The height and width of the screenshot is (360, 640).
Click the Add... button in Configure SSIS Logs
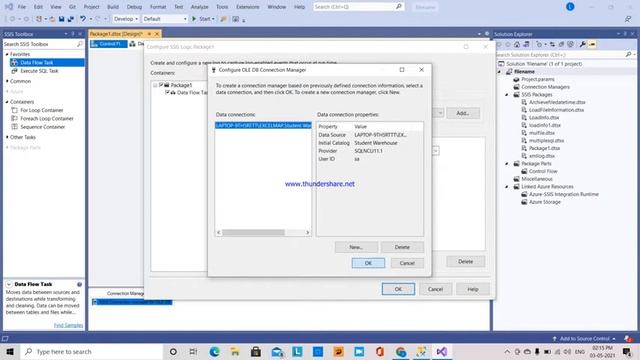[x=462, y=113]
